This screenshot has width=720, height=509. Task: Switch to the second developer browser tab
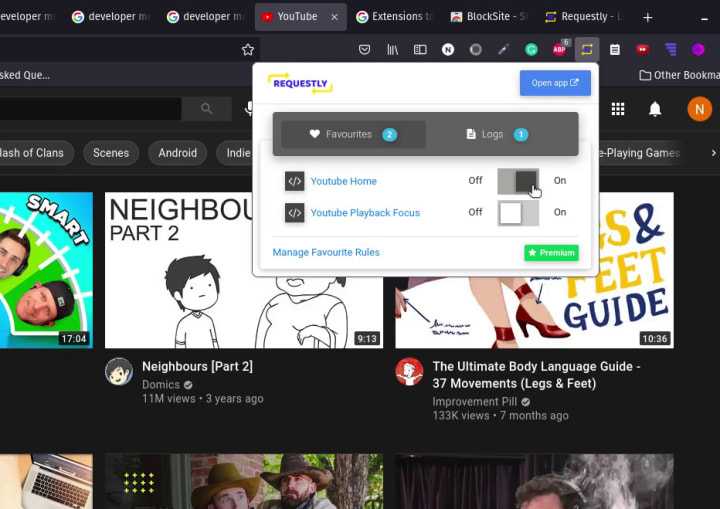click(x=110, y=17)
